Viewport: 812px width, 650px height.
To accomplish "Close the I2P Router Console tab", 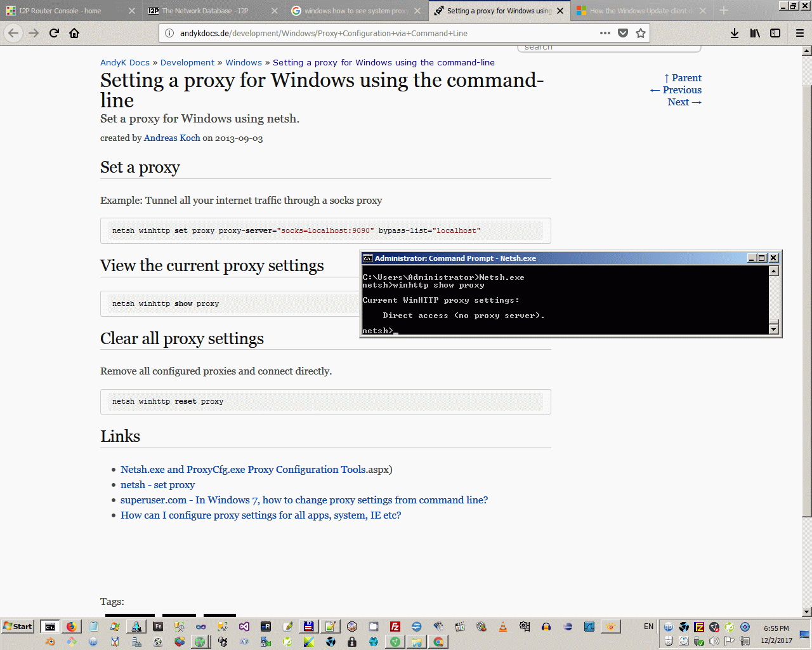I will (132, 11).
